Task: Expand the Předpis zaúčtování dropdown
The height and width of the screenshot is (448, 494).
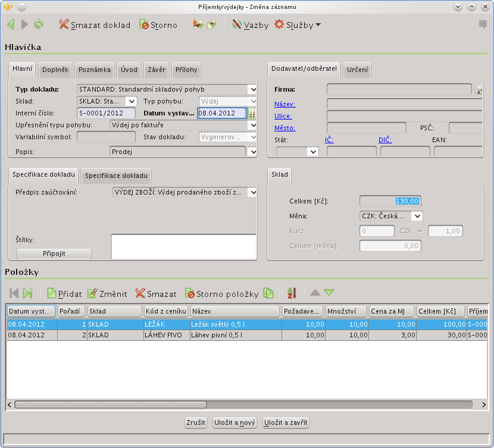Action: point(252,192)
